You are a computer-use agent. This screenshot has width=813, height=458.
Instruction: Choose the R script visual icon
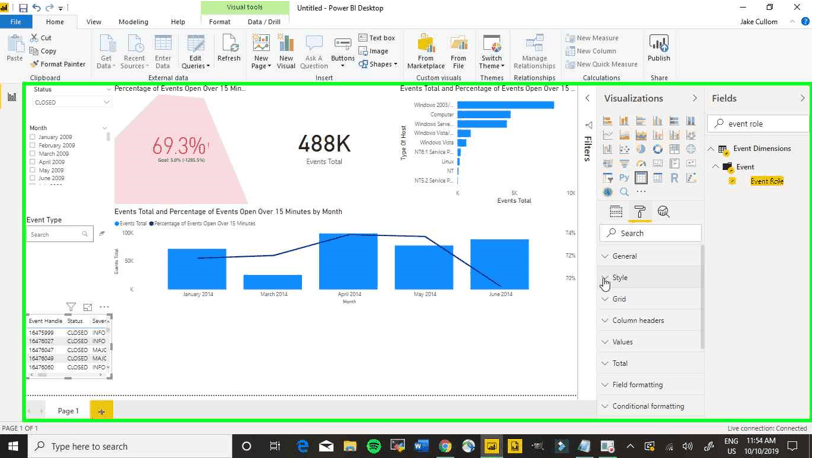tap(674, 178)
